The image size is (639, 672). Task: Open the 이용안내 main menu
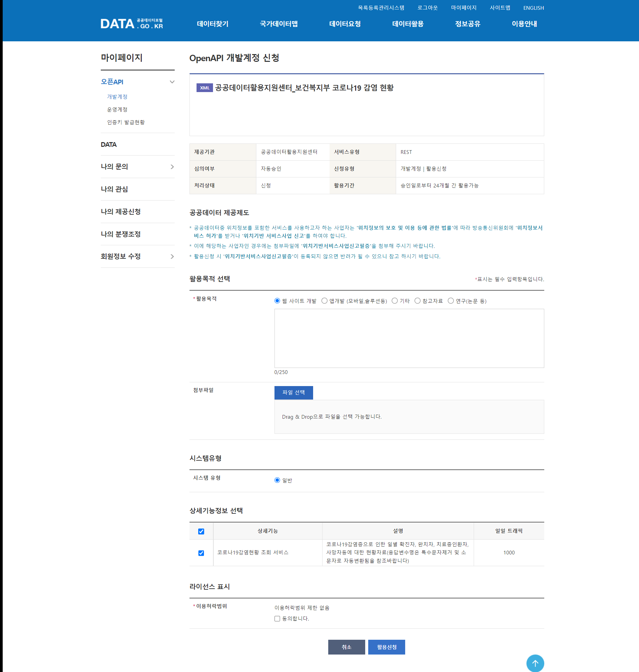pos(524,24)
